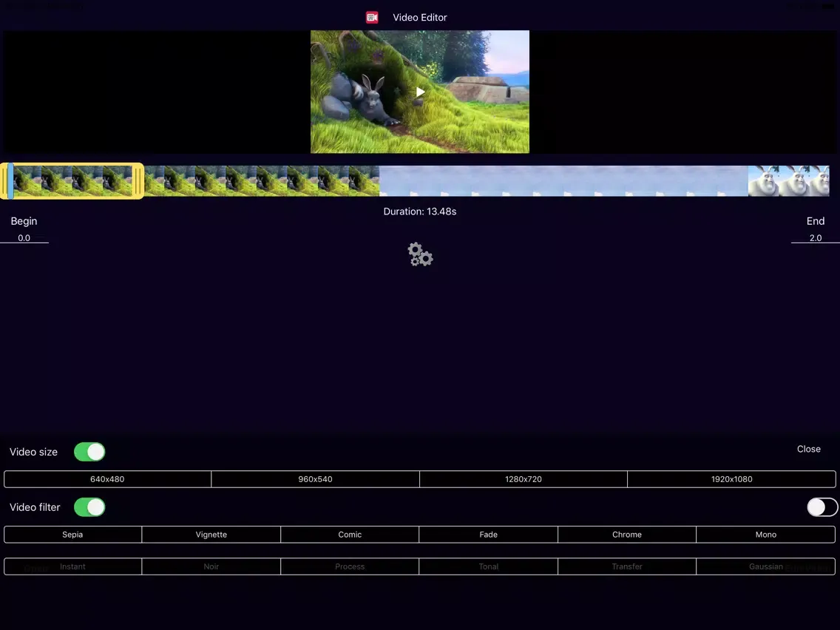Screen dimensions: 840x630
Task: Select the Process filter
Action: point(350,566)
